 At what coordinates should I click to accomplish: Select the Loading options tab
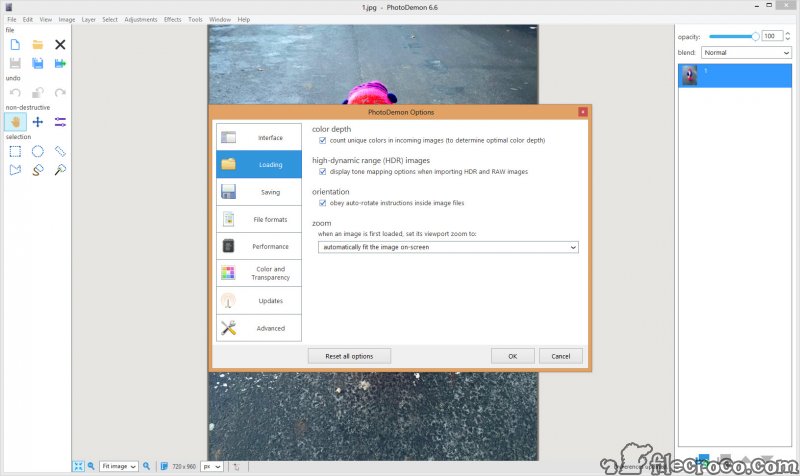click(259, 164)
